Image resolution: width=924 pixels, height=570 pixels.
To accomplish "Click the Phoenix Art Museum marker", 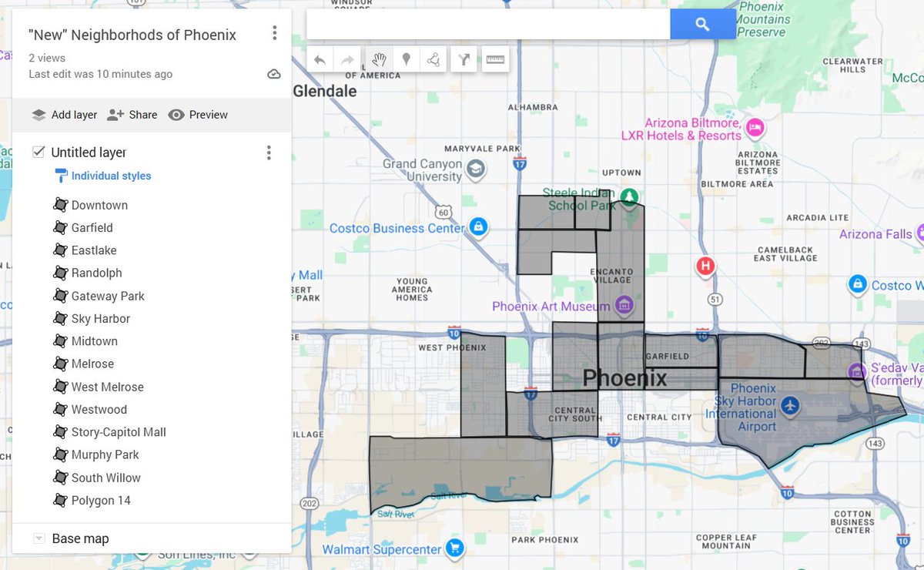I will coord(624,306).
